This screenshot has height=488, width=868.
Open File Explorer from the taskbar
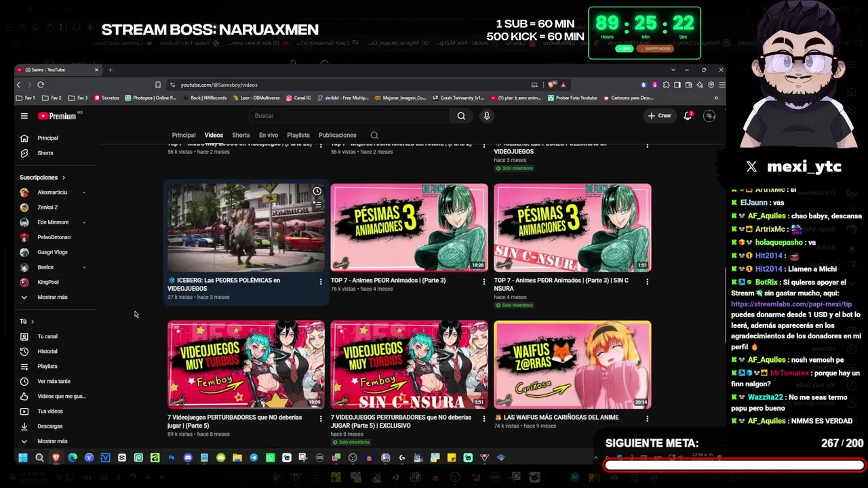[237, 457]
